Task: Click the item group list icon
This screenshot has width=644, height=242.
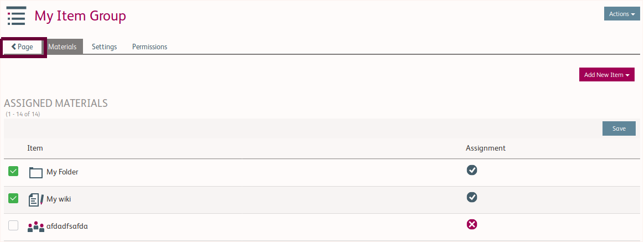Action: tap(17, 16)
